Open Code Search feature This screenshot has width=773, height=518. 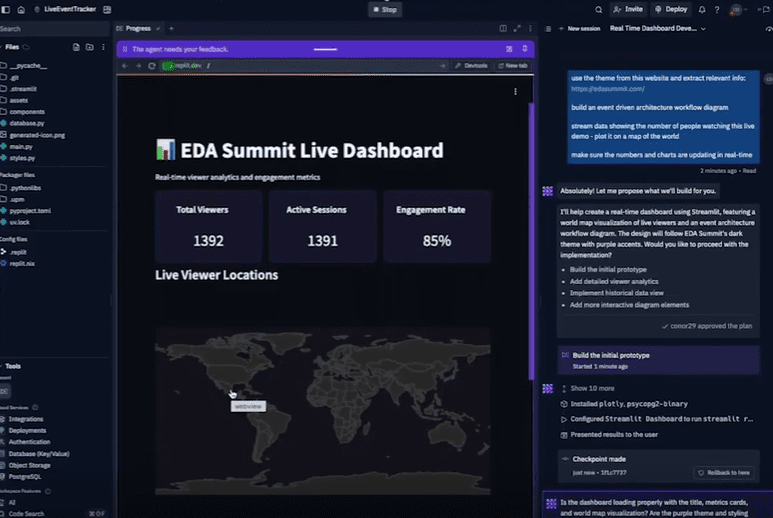click(27, 514)
